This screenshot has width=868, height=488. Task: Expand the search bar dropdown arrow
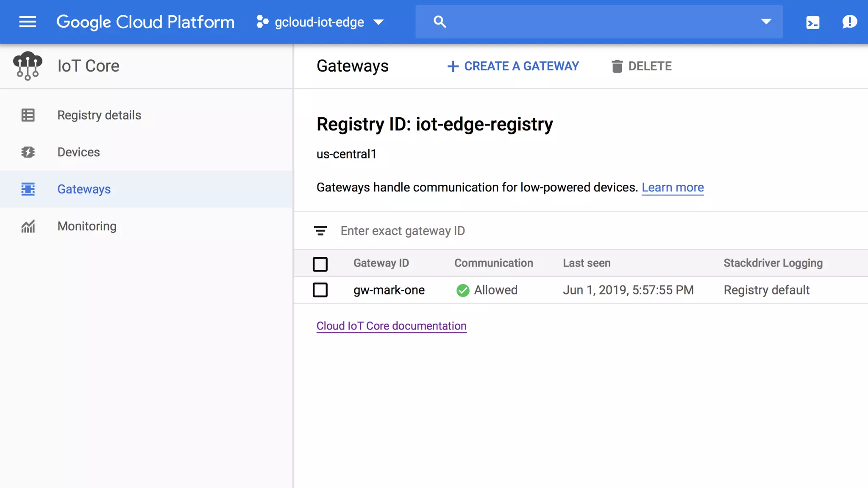(766, 22)
